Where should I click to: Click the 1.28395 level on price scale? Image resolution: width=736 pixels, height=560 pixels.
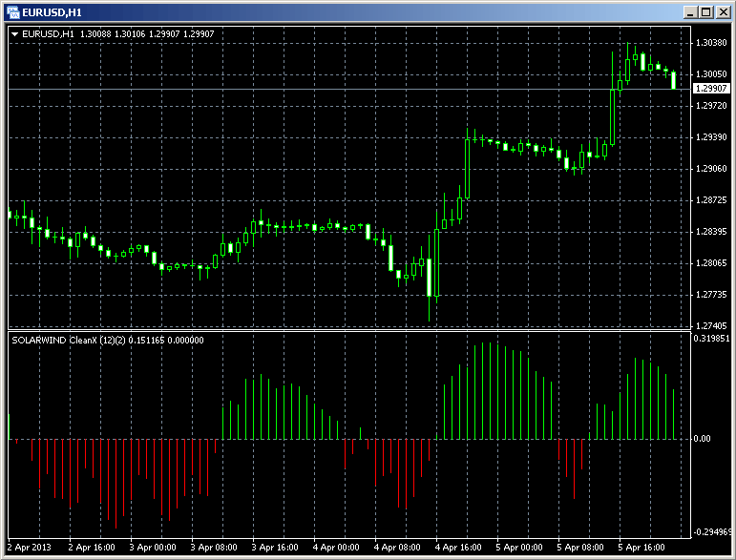pyautogui.click(x=711, y=232)
